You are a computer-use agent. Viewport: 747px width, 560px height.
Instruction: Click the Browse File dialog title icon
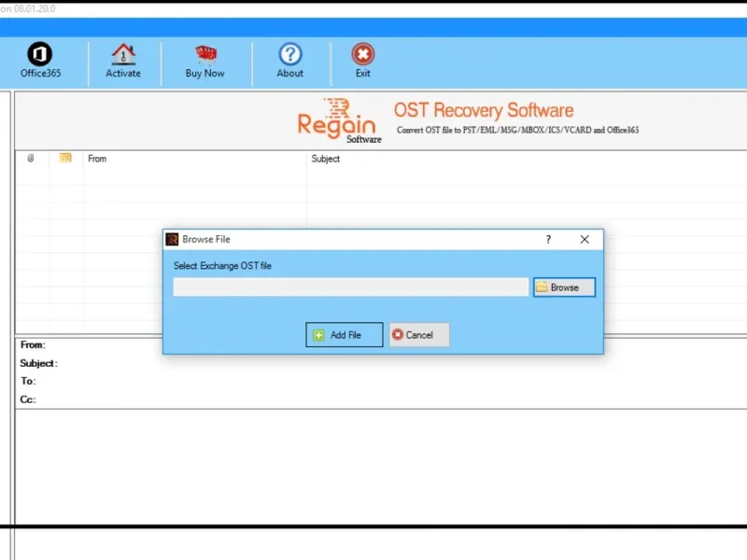coord(172,239)
